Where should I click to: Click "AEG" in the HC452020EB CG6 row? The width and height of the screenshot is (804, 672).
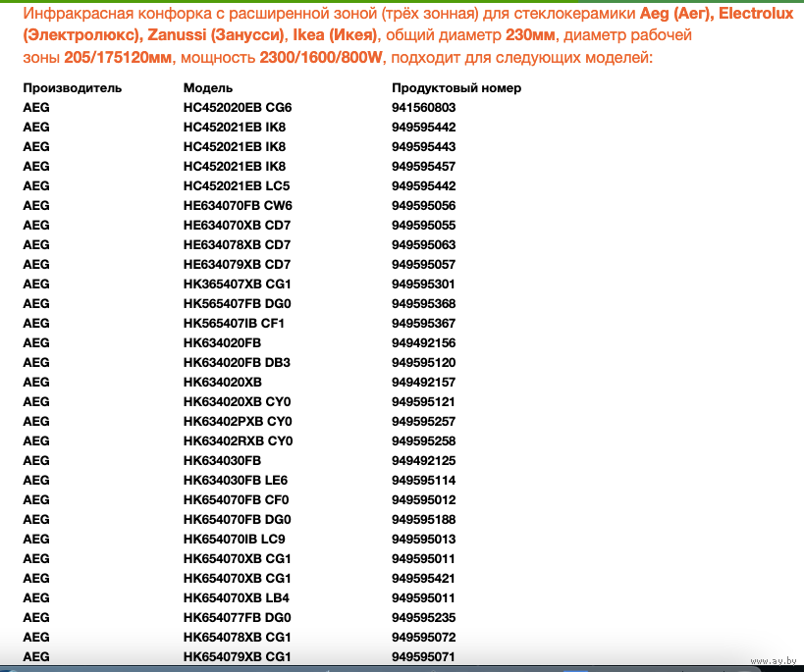36,108
